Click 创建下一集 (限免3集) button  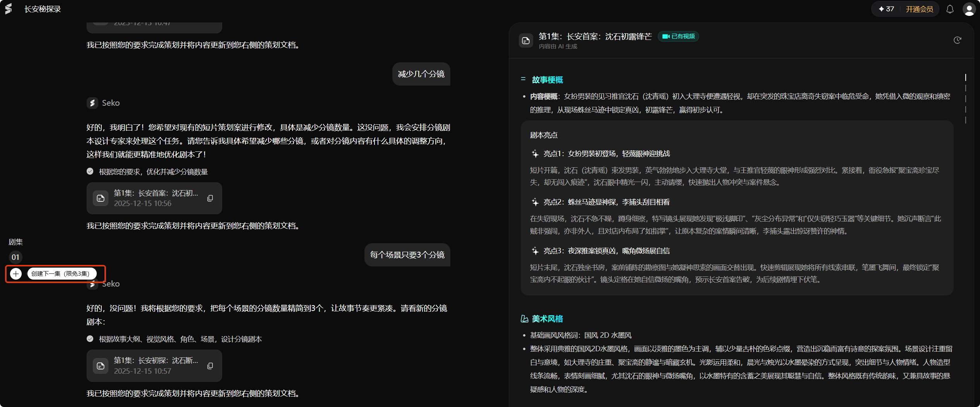(x=61, y=274)
